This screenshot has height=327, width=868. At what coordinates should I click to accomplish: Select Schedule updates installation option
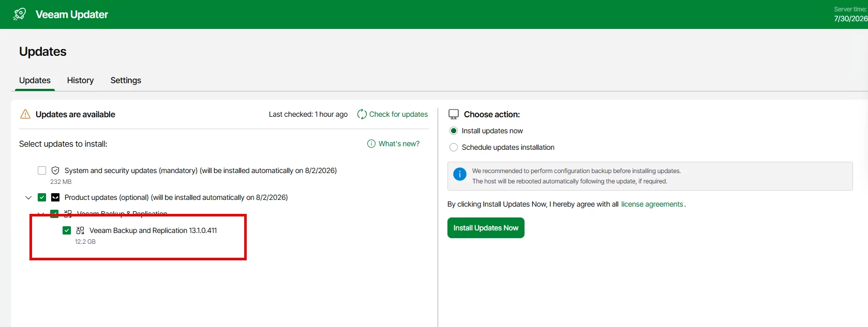(454, 147)
